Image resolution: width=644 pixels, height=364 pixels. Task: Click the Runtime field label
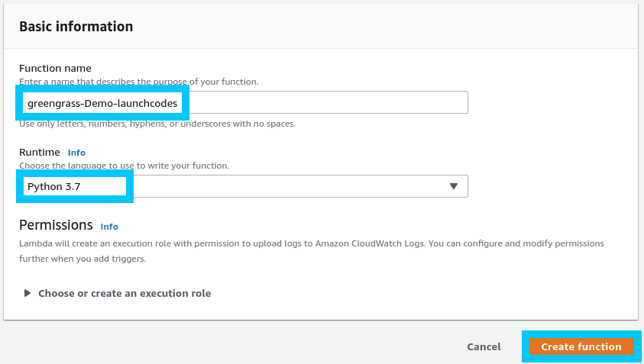point(40,153)
